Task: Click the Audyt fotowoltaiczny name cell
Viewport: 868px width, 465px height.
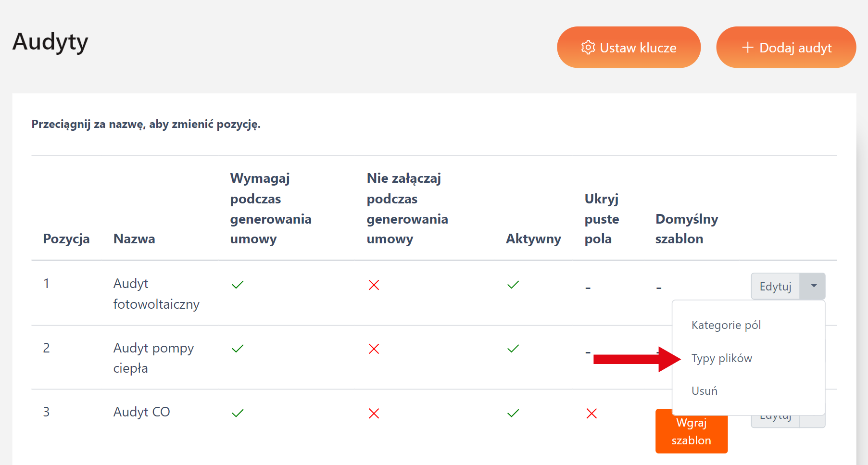Action: pos(156,293)
